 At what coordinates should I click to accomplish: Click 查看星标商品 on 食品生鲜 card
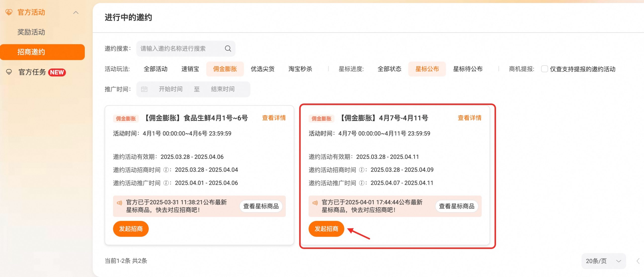261,206
